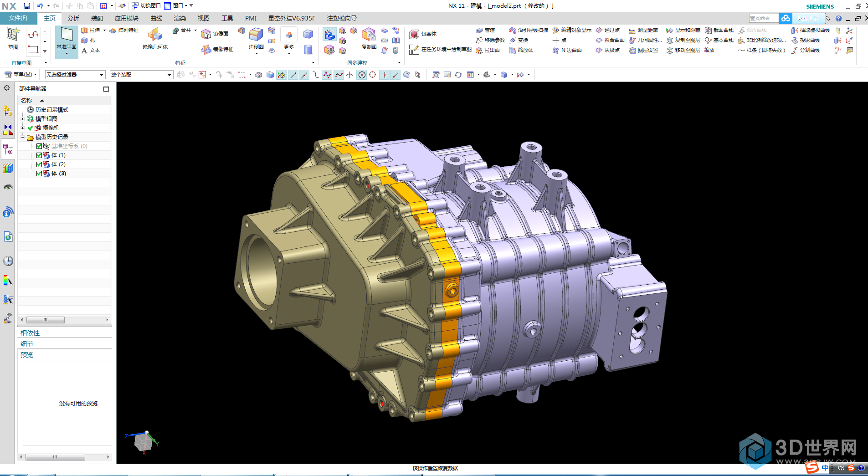Click the Scale Body (缩放体) tool
868x476 pixels.
pyautogui.click(x=521, y=50)
